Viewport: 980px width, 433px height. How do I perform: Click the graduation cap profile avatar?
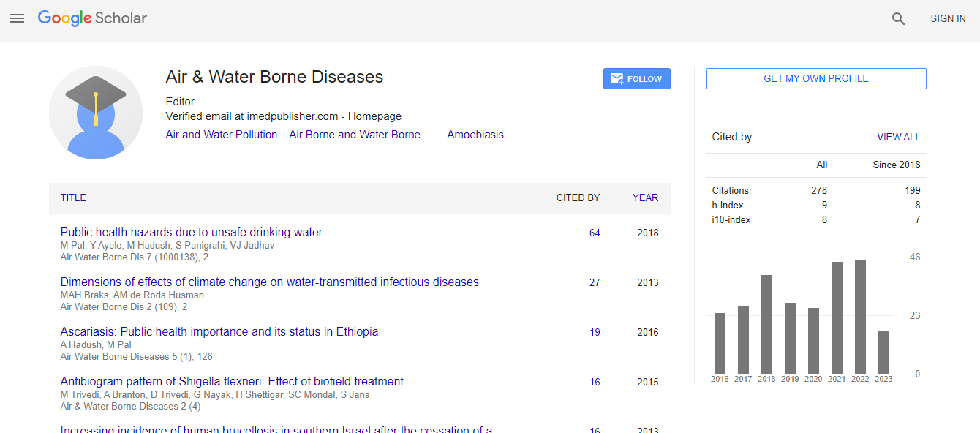(x=96, y=113)
